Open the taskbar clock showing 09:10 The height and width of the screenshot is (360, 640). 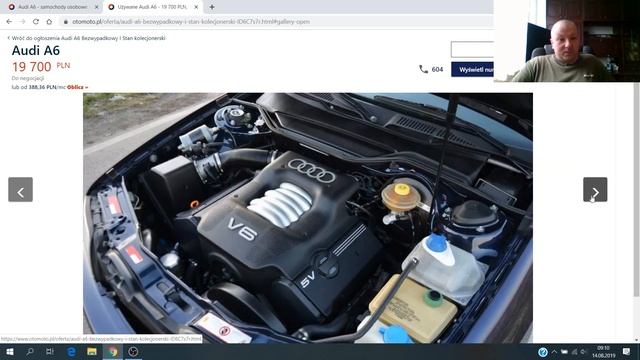click(x=603, y=352)
